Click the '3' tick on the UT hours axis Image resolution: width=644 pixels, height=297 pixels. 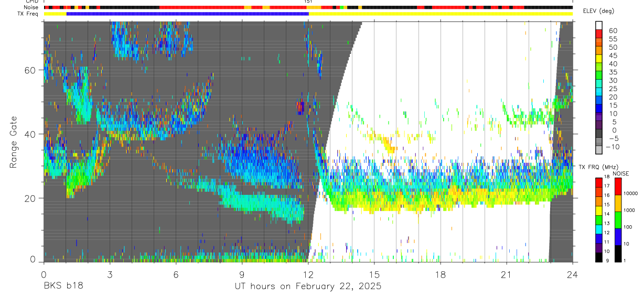110,274
